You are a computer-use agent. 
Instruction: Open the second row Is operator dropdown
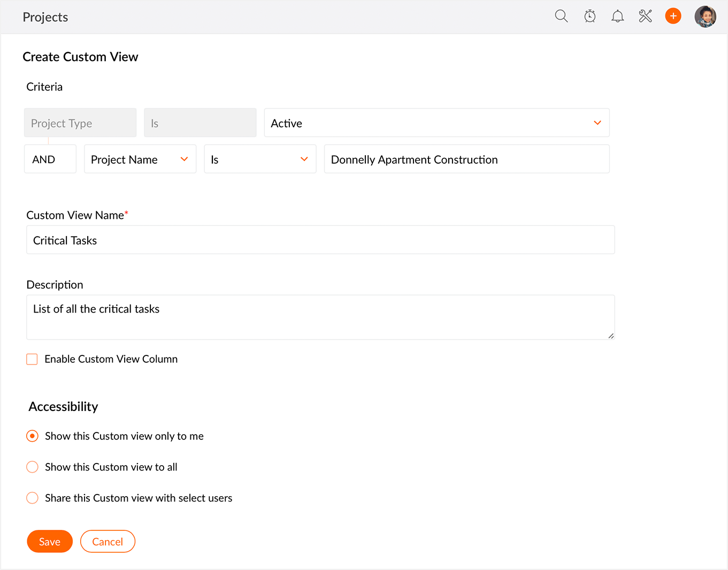tap(260, 159)
